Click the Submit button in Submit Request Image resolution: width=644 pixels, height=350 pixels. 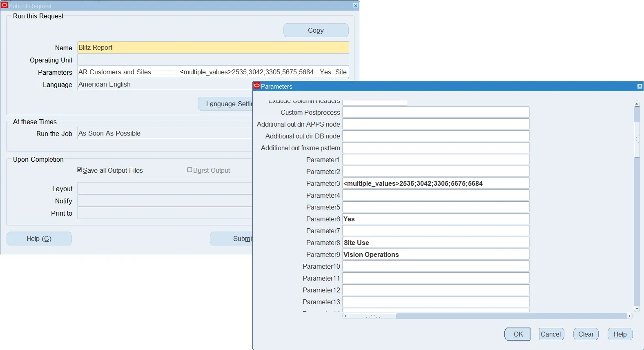[x=232, y=239]
